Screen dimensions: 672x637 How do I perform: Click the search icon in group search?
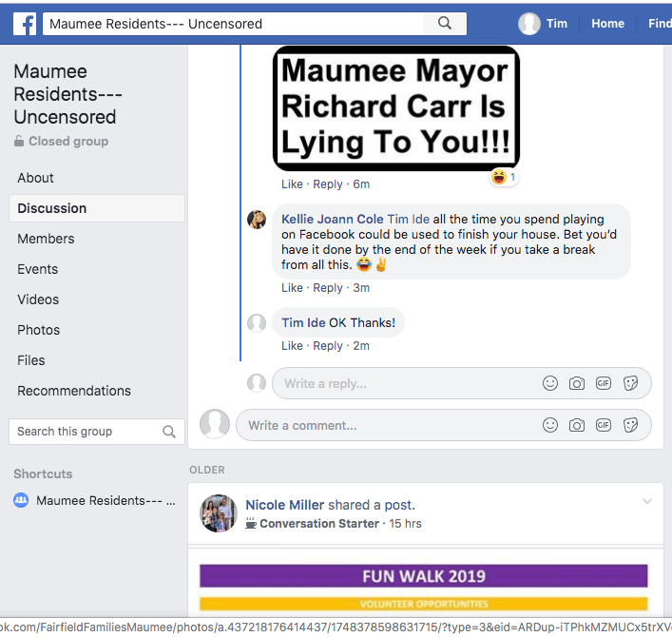pos(169,432)
